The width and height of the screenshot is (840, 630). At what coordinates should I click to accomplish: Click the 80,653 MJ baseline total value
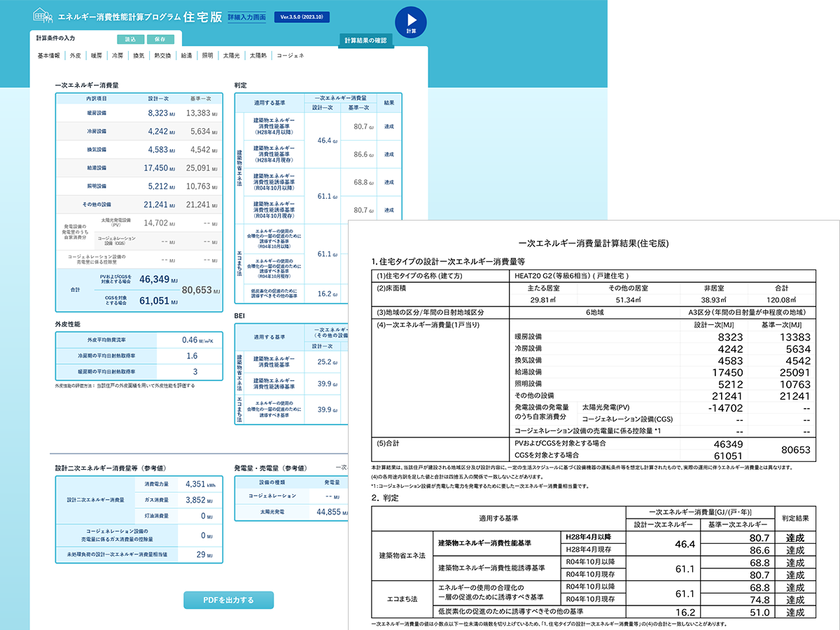click(201, 290)
